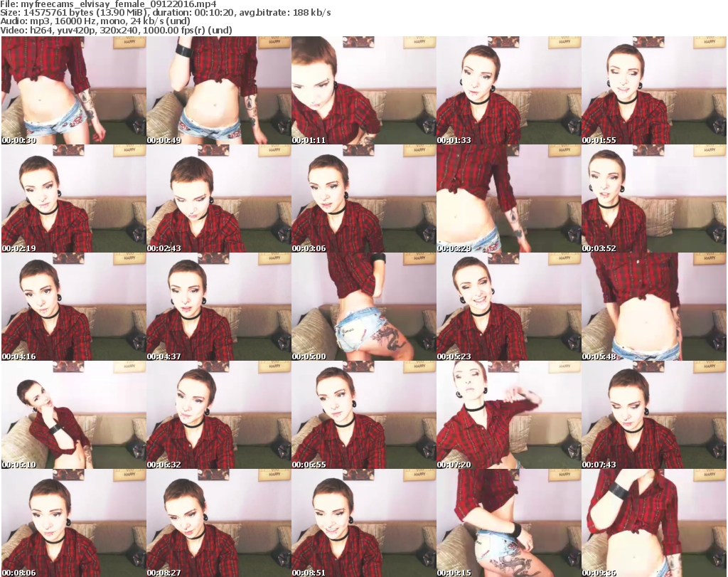This screenshot has width=728, height=577.
Task: Click the 'Video: h264, yuv420p' line
Action: coord(116,30)
